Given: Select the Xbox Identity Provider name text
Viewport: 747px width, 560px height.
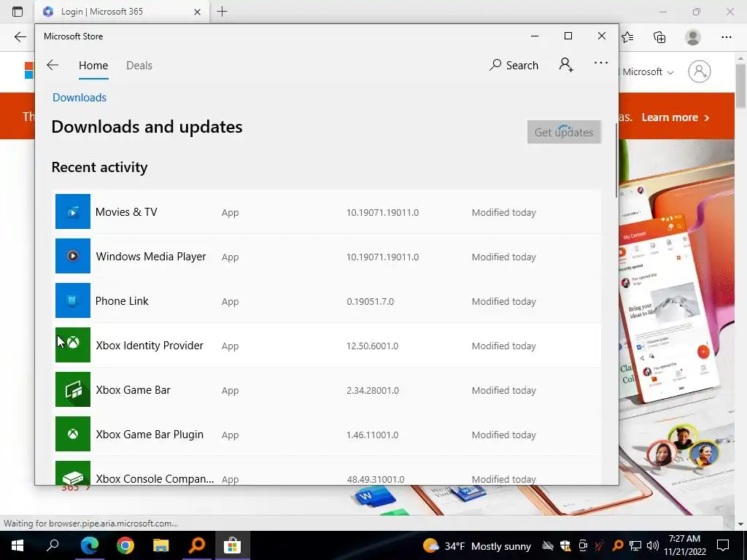Looking at the screenshot, I should (x=150, y=345).
